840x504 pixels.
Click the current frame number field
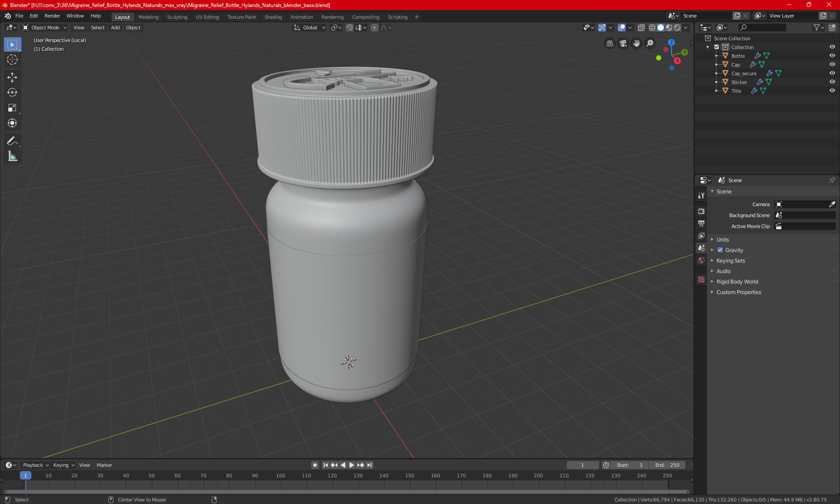click(582, 465)
